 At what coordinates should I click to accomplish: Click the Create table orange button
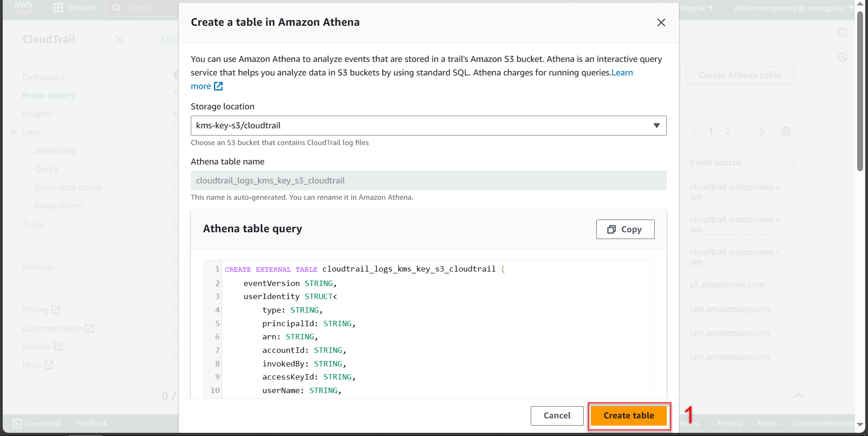click(x=628, y=416)
